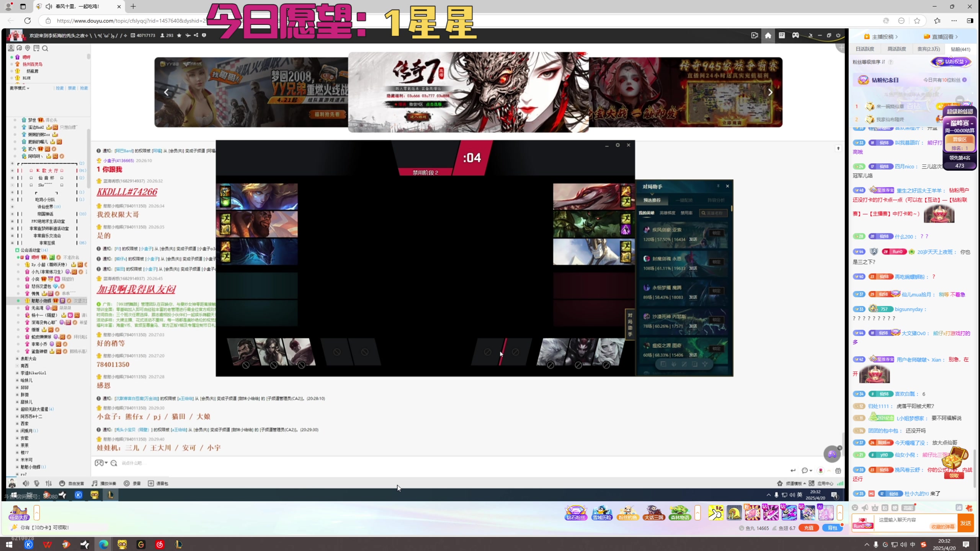980x551 pixels.
Task: Select 我的英雄 sub-tab
Action: pos(646,213)
